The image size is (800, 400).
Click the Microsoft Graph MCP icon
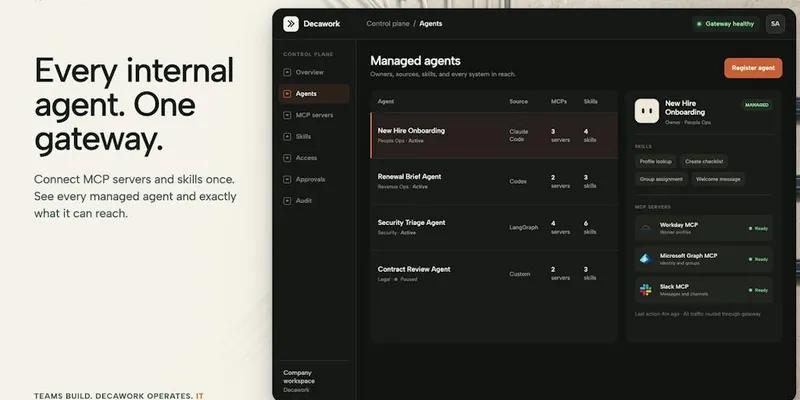coord(646,259)
